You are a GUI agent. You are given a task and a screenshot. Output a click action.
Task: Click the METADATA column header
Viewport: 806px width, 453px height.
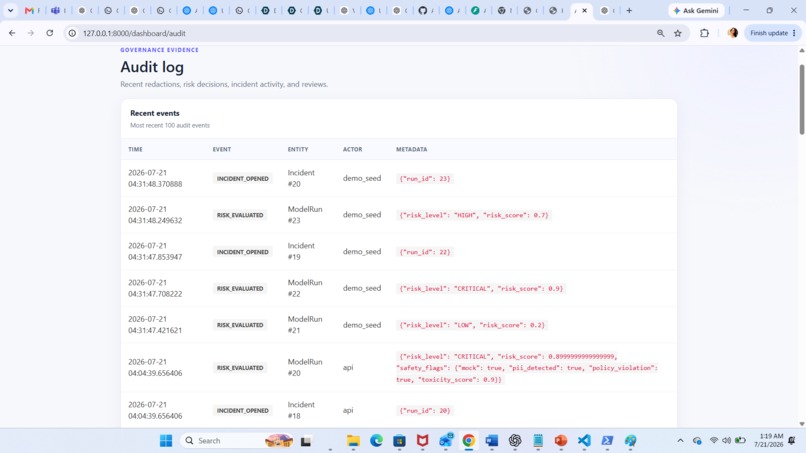pyautogui.click(x=411, y=149)
